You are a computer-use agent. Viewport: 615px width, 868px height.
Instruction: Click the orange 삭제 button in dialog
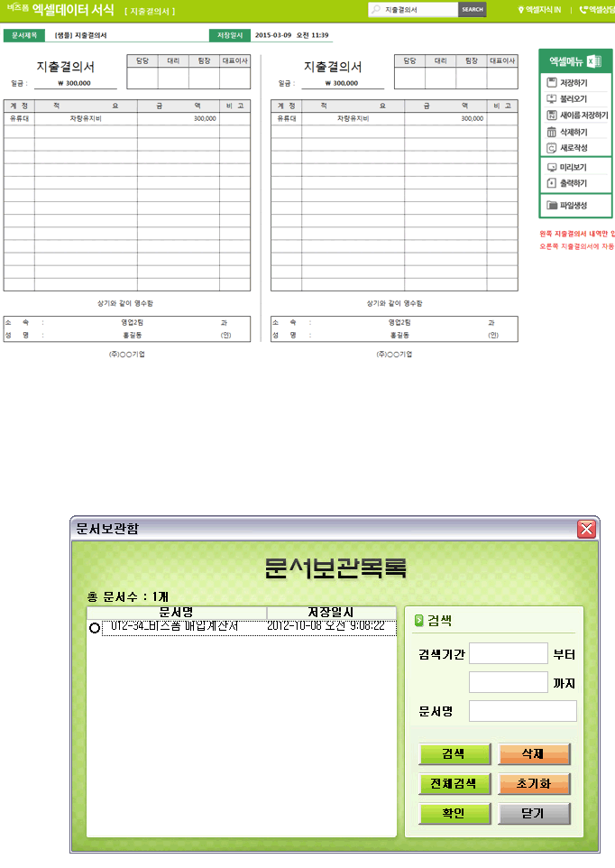534,754
